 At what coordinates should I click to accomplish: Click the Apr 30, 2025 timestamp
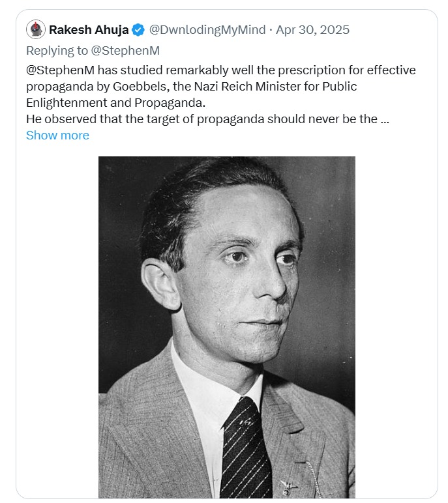pos(312,29)
